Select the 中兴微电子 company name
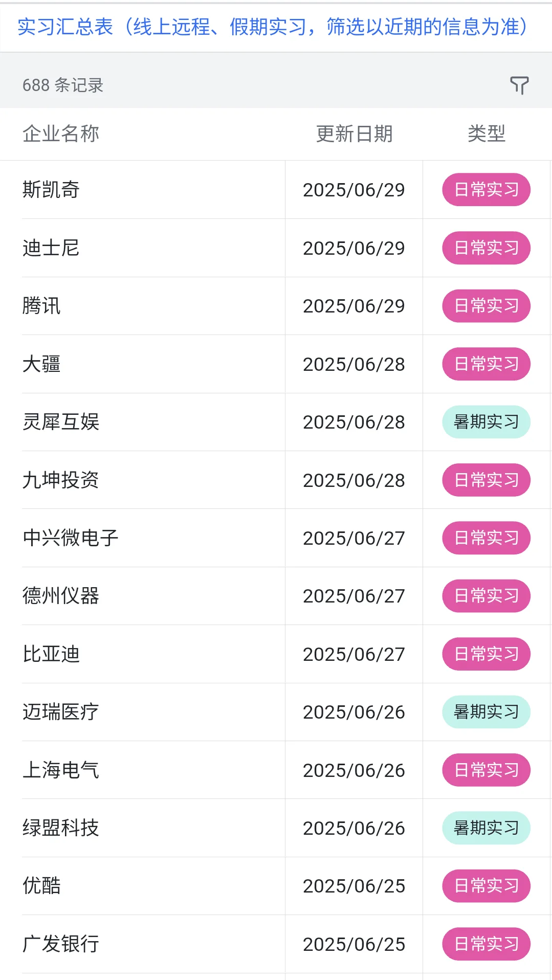552x980 pixels. pyautogui.click(x=71, y=538)
